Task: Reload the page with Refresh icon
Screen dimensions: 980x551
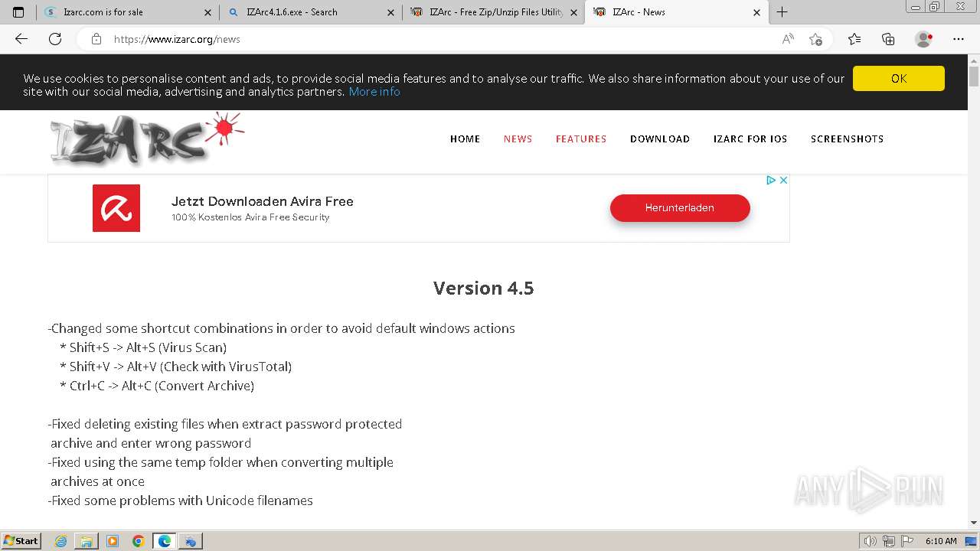Action: [55, 39]
